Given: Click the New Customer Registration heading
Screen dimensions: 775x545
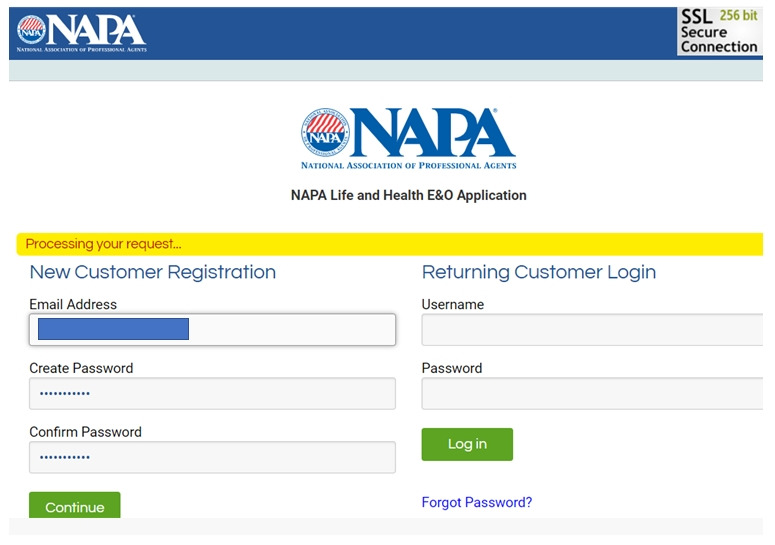Looking at the screenshot, I should click(153, 272).
